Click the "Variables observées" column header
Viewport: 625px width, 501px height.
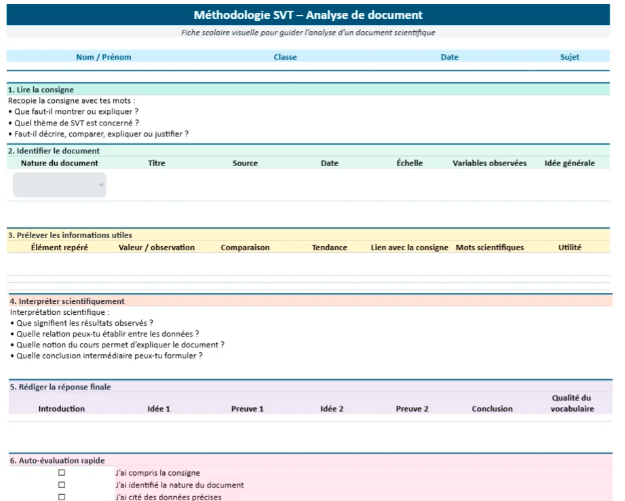(489, 163)
